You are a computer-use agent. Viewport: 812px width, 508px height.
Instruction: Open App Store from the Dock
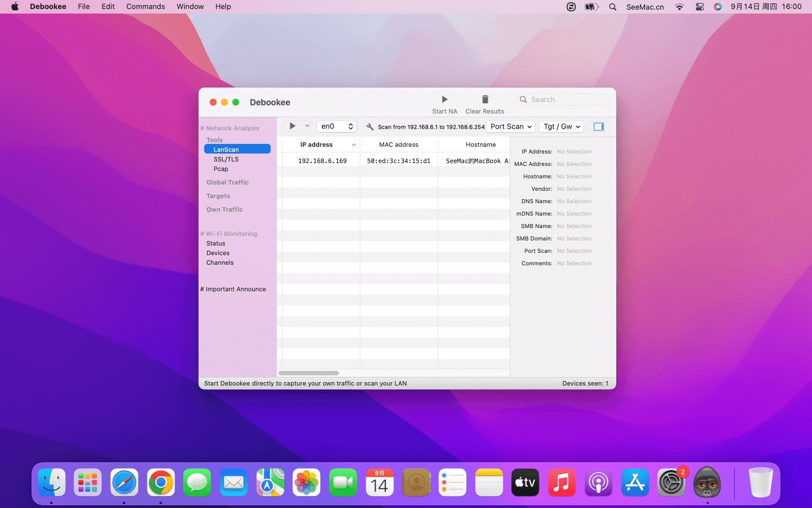coord(635,483)
